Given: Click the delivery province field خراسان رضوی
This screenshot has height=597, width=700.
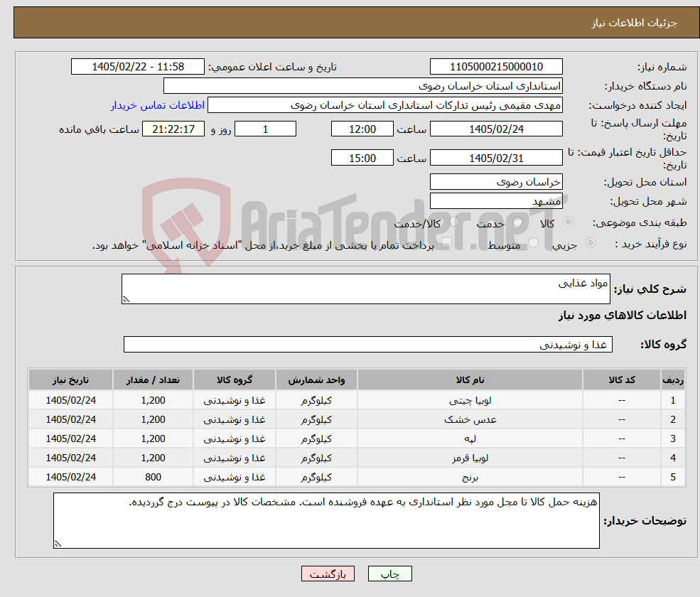Looking at the screenshot, I should (496, 182).
